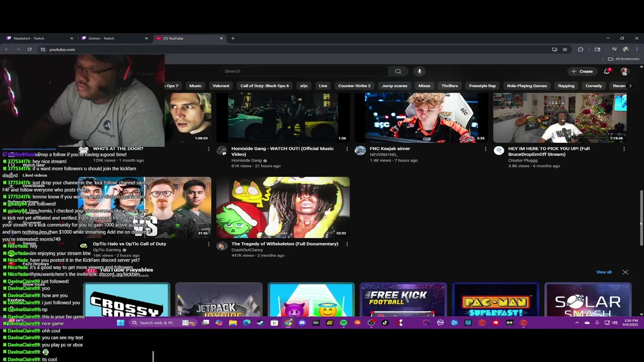
Task: Open YouTube notifications bell
Action: point(607,71)
